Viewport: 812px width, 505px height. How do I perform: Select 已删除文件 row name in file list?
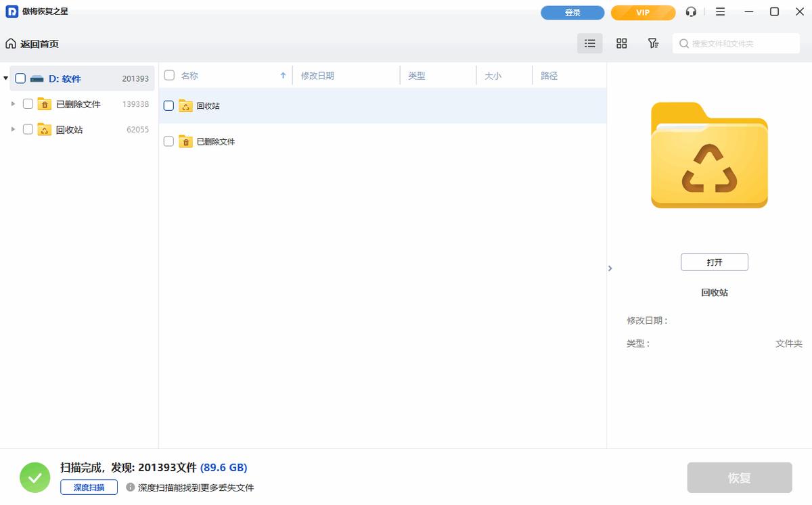click(216, 141)
